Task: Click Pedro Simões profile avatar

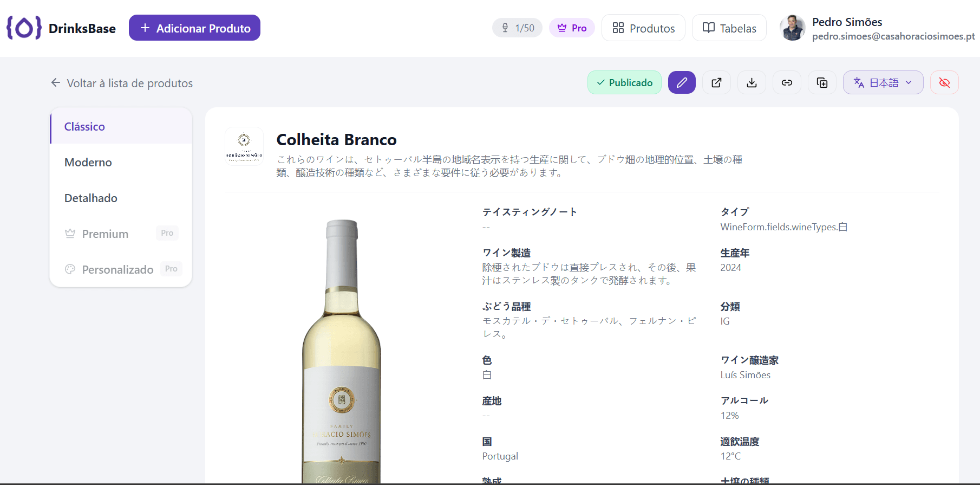Action: [793, 28]
